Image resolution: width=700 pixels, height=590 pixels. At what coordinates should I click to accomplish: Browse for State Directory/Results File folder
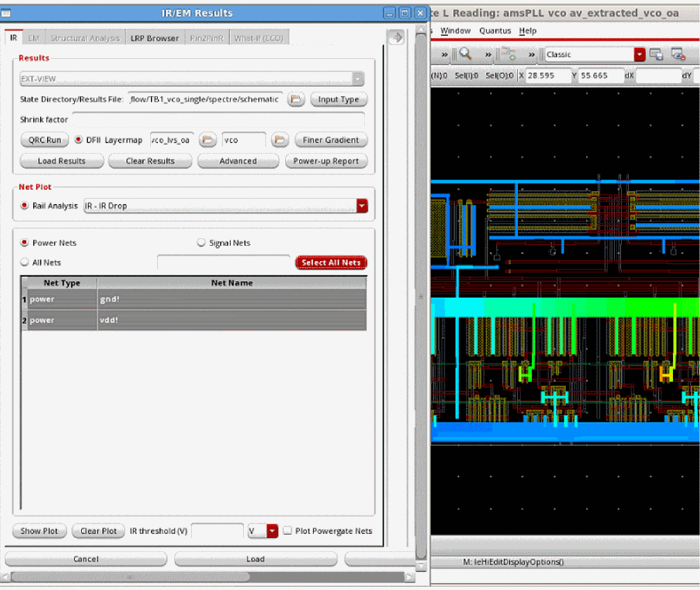click(296, 100)
